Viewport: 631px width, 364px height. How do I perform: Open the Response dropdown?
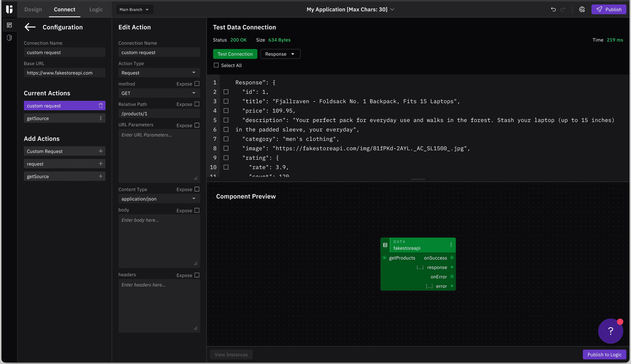(x=280, y=54)
